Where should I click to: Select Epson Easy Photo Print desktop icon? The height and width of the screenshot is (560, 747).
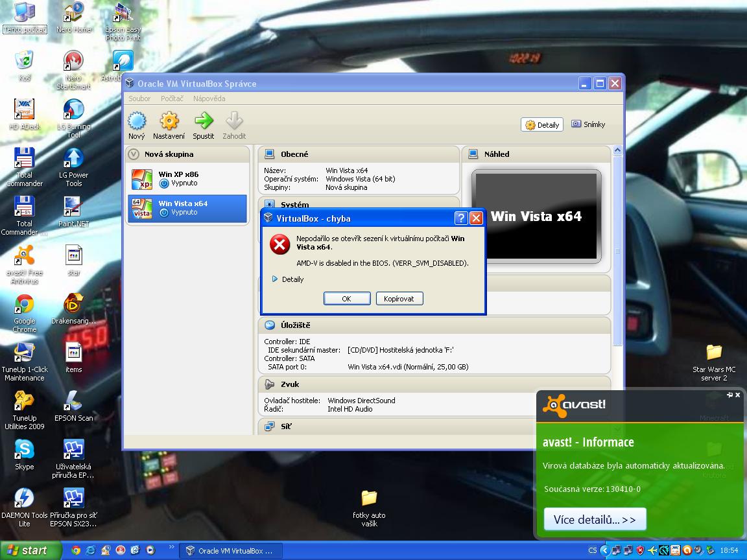123,21
